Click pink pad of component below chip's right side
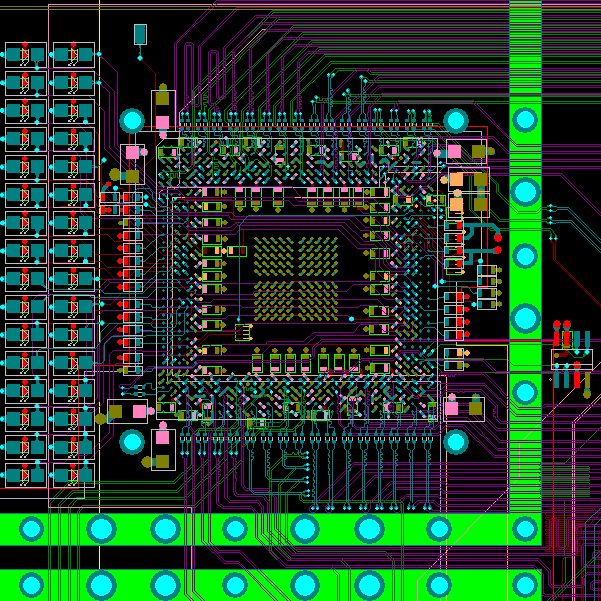The image size is (601, 601). coord(451,408)
